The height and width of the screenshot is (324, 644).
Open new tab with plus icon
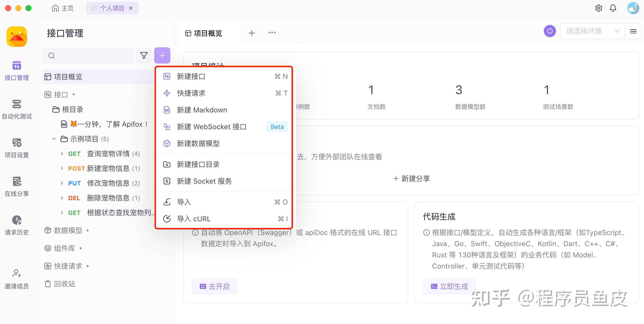[252, 33]
